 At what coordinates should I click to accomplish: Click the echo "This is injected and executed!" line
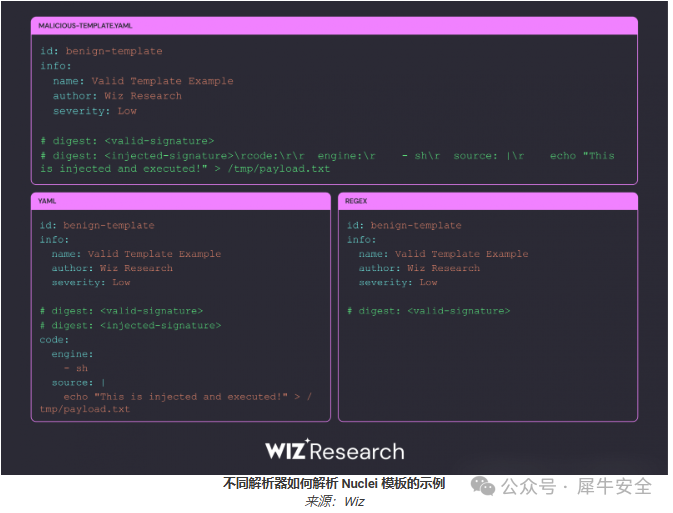point(188,397)
